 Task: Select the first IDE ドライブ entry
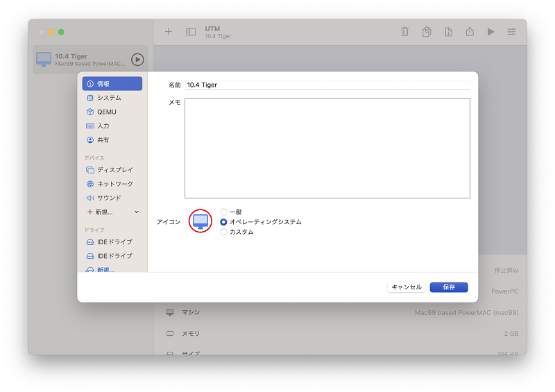pyautogui.click(x=112, y=242)
